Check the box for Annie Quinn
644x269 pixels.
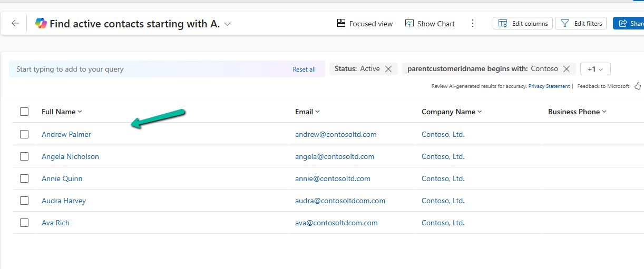[24, 178]
